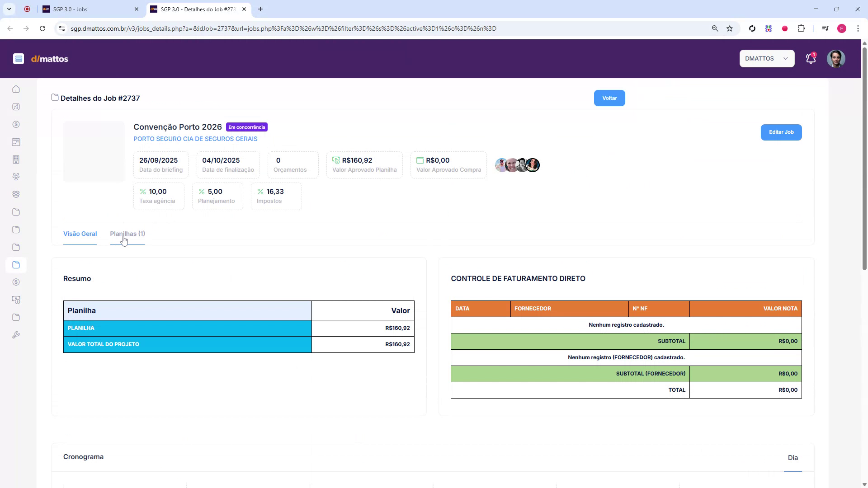
Task: Switch to the Planilhas (1) tab
Action: 127,234
